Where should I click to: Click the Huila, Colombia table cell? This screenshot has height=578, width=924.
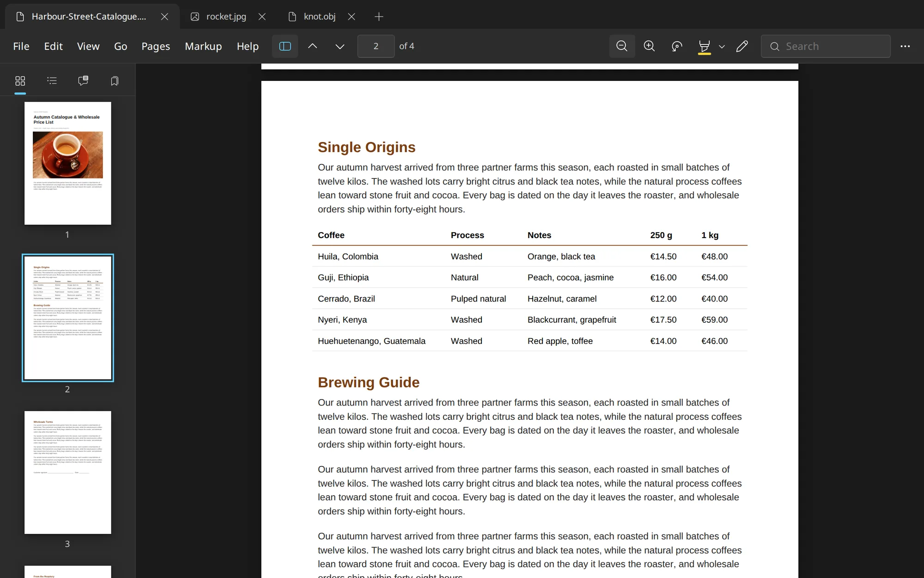point(348,257)
